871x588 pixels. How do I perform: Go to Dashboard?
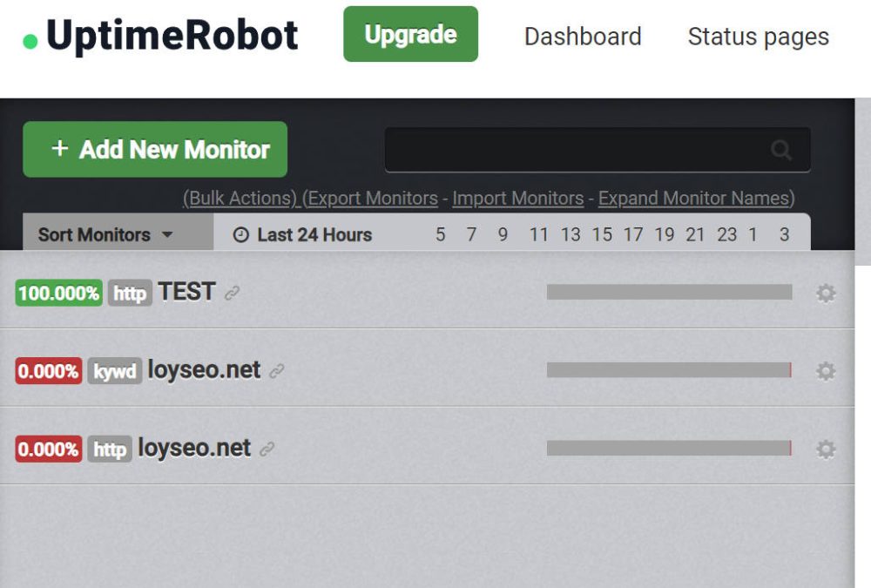tap(583, 37)
